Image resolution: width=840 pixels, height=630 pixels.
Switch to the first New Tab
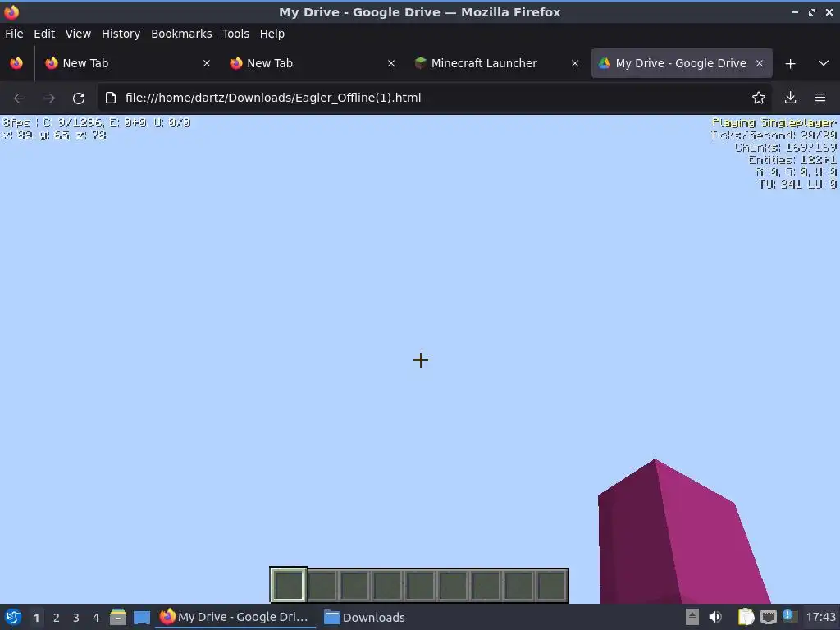click(127, 63)
